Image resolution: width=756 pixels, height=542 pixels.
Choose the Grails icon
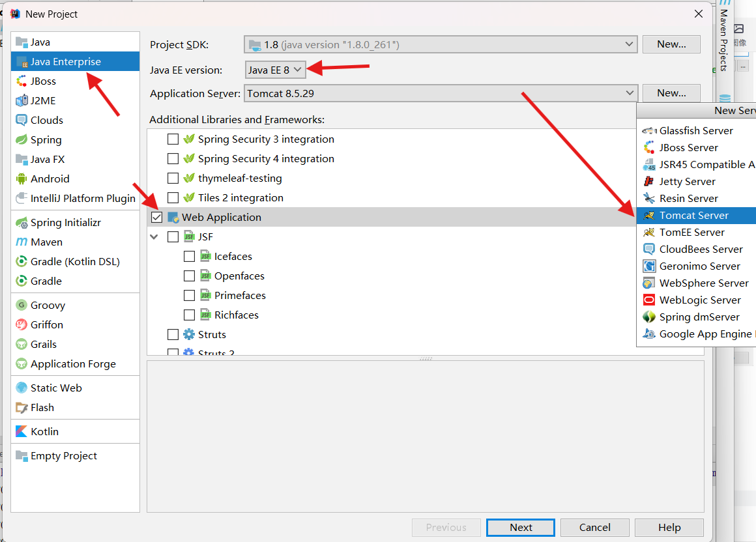tap(22, 345)
